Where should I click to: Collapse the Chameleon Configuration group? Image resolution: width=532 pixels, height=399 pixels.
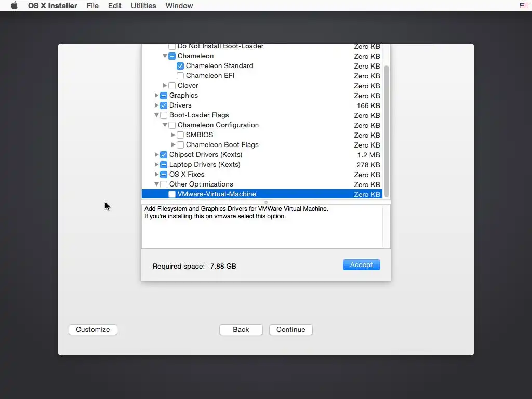click(x=165, y=125)
